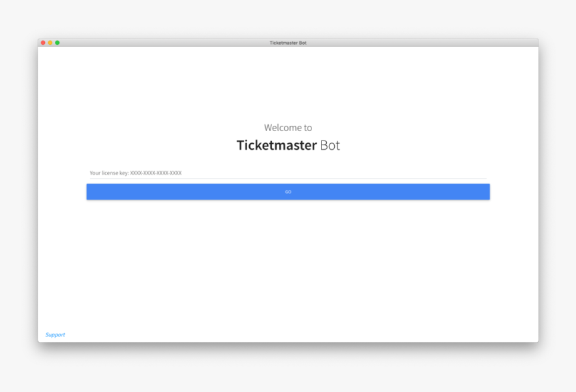Maximize window with the green button
The height and width of the screenshot is (392, 576).
[58, 43]
